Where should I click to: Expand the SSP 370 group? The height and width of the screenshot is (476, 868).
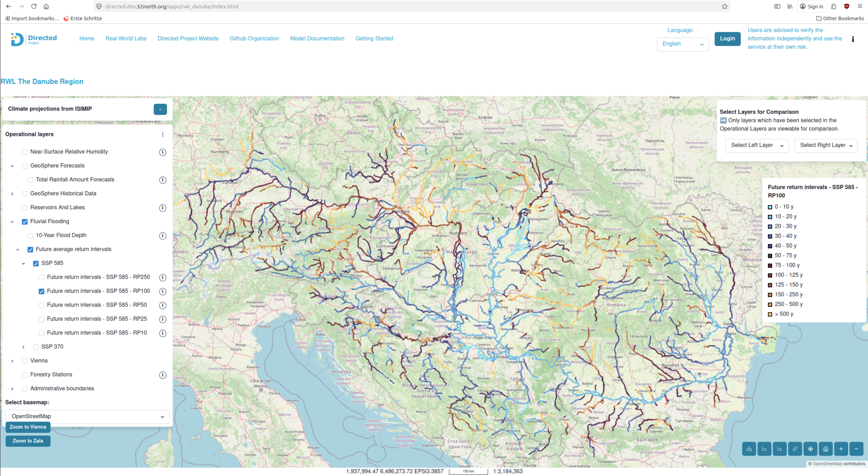tap(23, 347)
